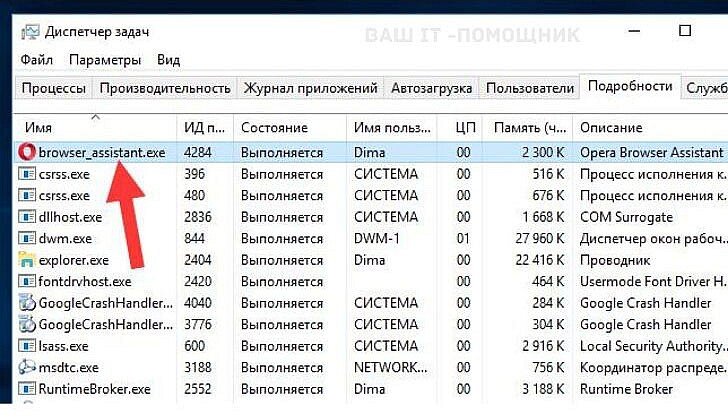Click the NETWORK... user name cell

click(x=390, y=367)
